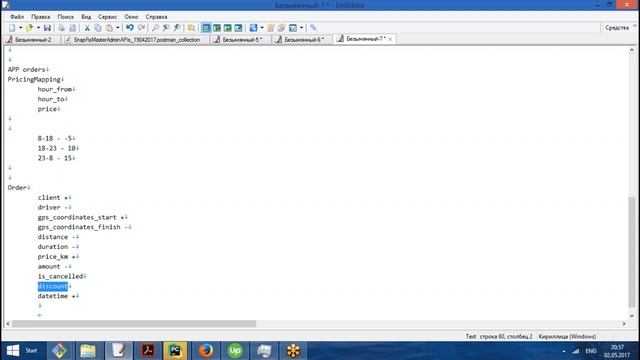Open the Paste icon's dropdown arrow
Image resolution: width=640 pixels, height=360 pixels.
[x=118, y=28]
